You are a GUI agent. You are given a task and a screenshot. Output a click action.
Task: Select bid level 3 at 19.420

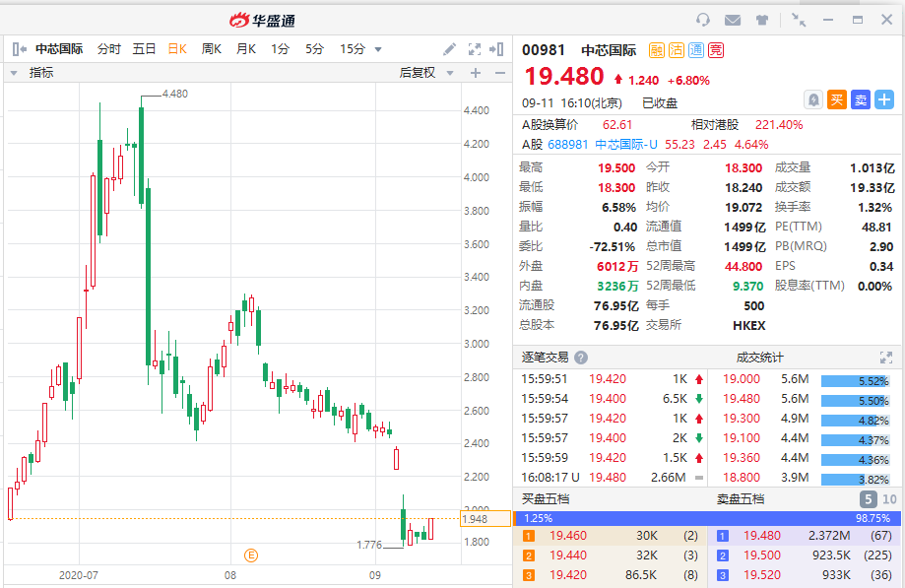(611, 575)
